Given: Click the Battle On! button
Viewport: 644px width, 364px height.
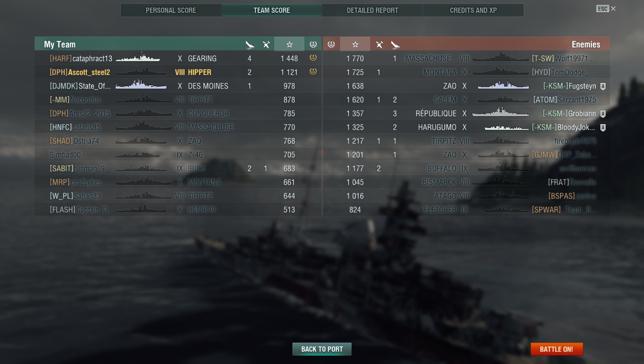Looking at the screenshot, I should pyautogui.click(x=556, y=349).
